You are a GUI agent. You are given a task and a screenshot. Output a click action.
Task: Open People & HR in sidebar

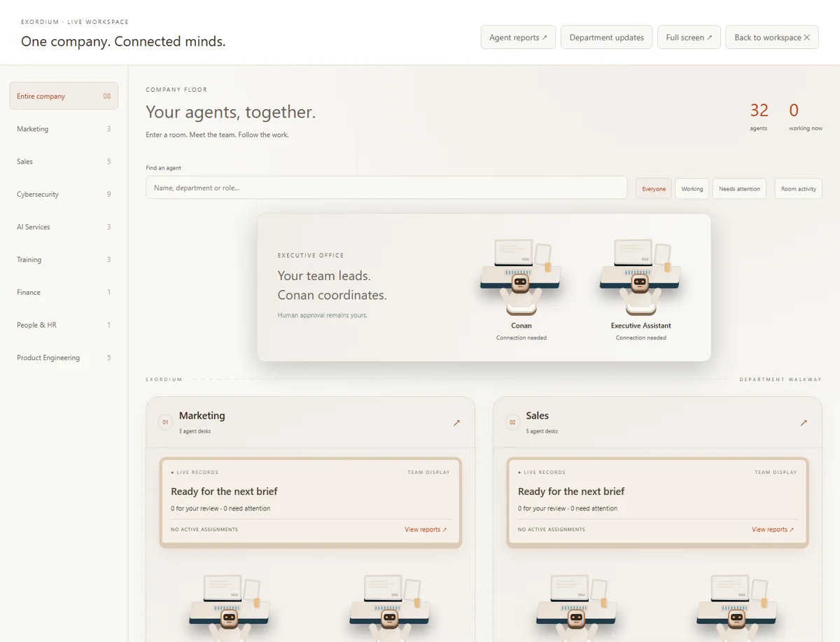coord(64,325)
